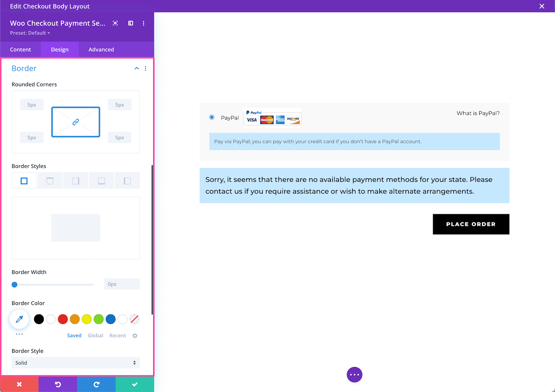Open swatch settings gear
Screen dimensions: 555x392
(135, 336)
